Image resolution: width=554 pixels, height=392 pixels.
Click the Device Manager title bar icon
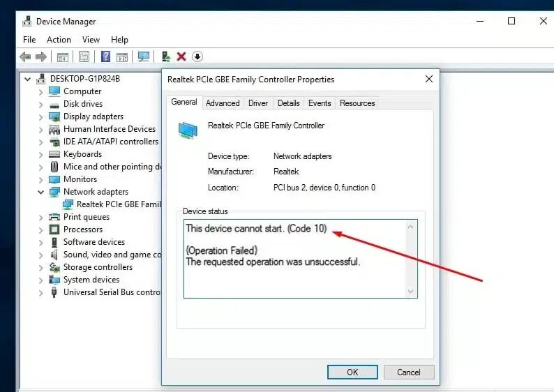point(27,21)
